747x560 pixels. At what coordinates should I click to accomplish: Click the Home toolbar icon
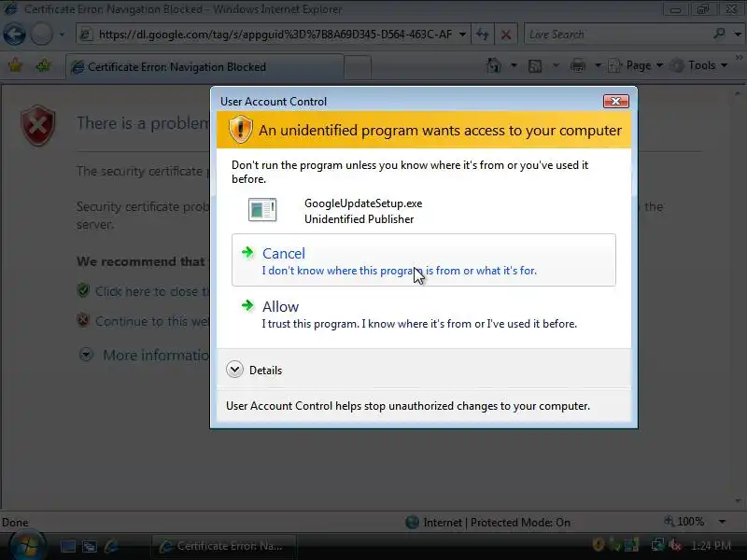(494, 65)
